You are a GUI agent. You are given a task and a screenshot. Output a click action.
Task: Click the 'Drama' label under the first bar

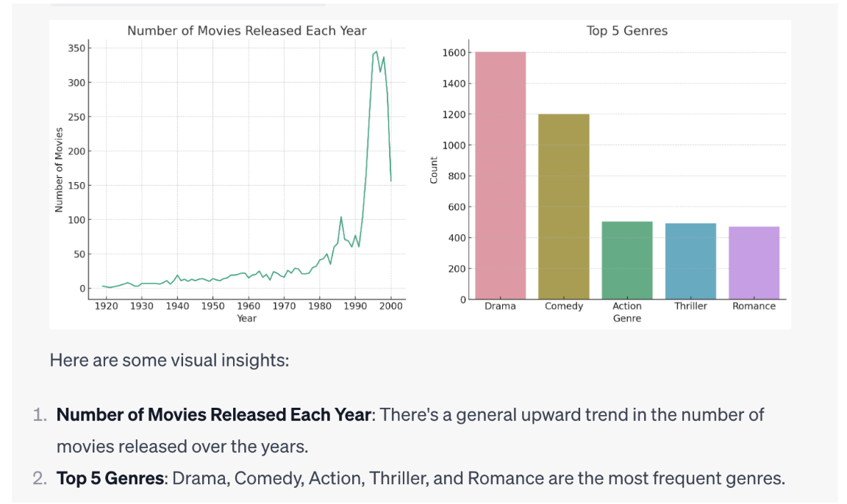500,306
